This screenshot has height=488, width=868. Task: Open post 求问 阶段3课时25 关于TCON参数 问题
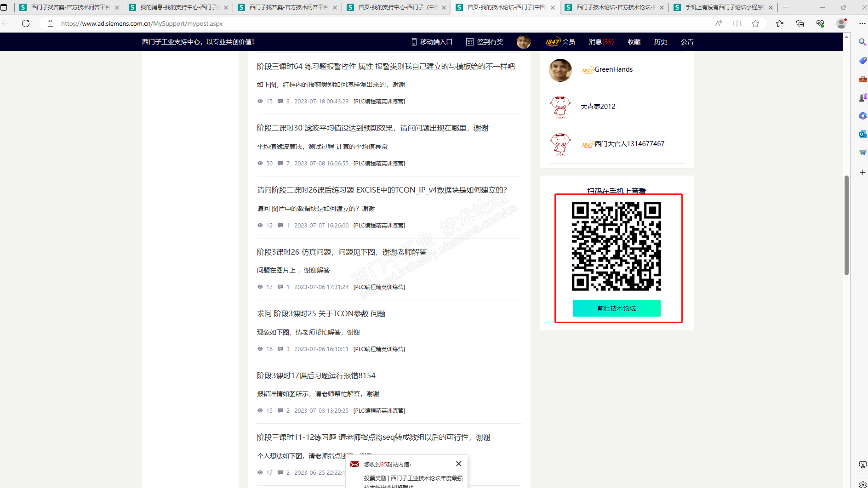tap(321, 314)
